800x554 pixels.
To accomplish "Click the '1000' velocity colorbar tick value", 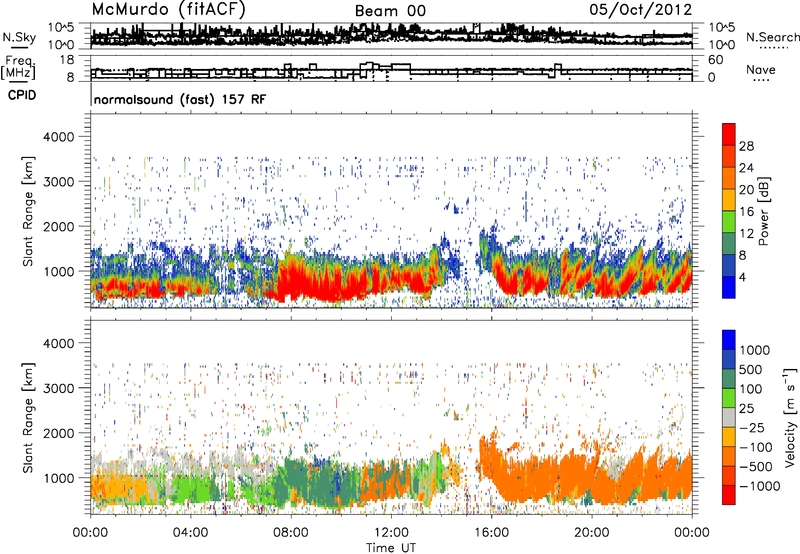I will [755, 350].
